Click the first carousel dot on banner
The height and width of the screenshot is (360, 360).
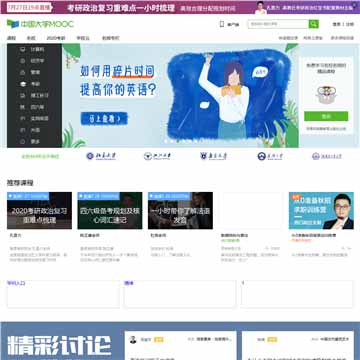tap(166, 141)
